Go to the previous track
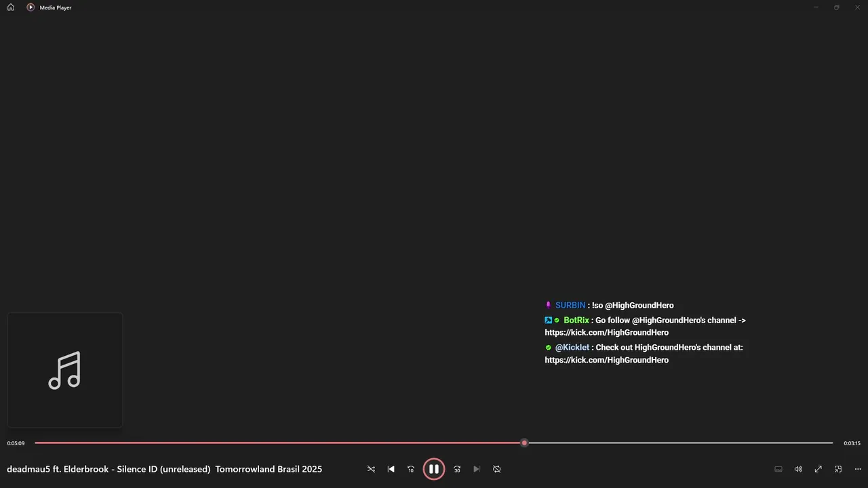This screenshot has height=488, width=868. (x=391, y=469)
